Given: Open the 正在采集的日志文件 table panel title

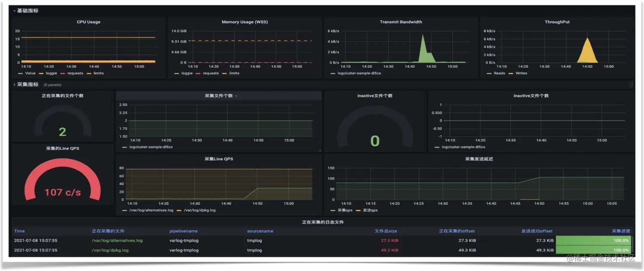Looking at the screenshot, I should 322,222.
